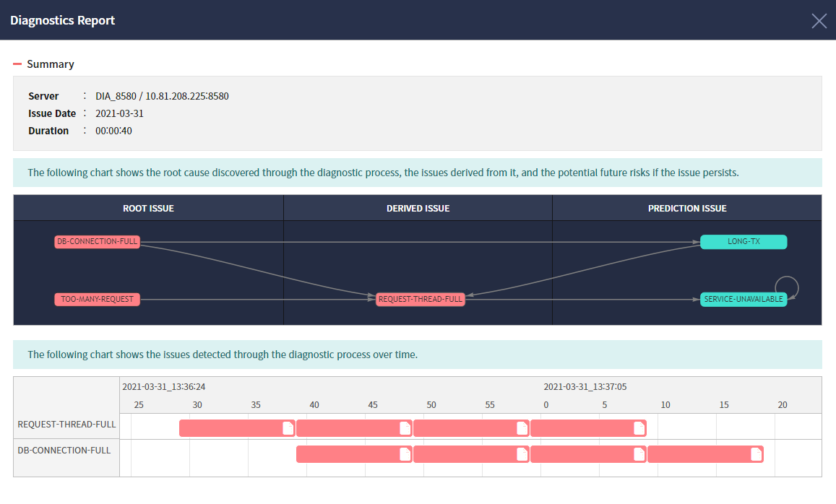Viewport: 836px width, 504px height.
Task: Click the ROOT ISSUE column header
Action: (x=148, y=208)
